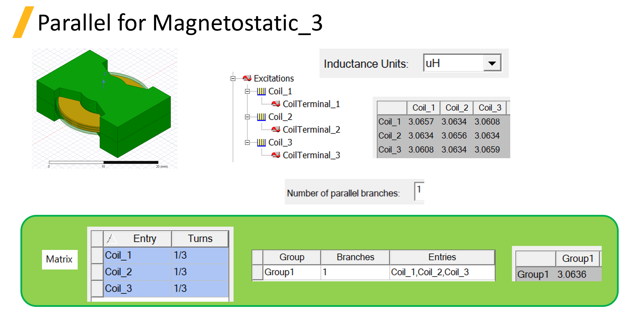The width and height of the screenshot is (644, 323).
Task: Click the Excitations folder icon
Action: click(x=247, y=78)
